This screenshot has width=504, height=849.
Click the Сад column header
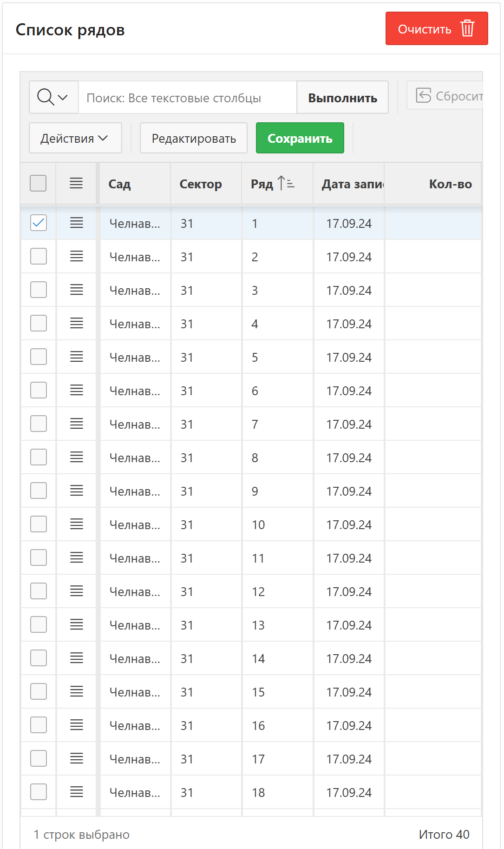tap(120, 184)
